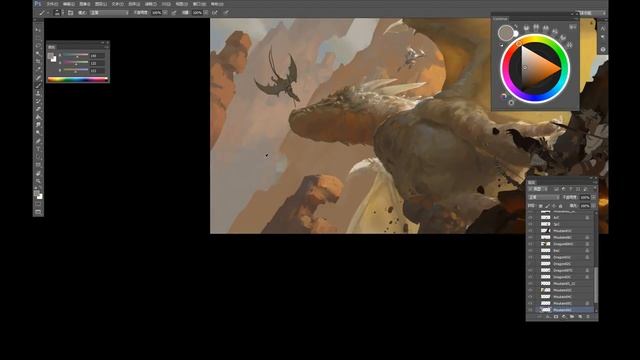
Task: Open the layer fill arrow in Layers panel
Action: point(593,206)
